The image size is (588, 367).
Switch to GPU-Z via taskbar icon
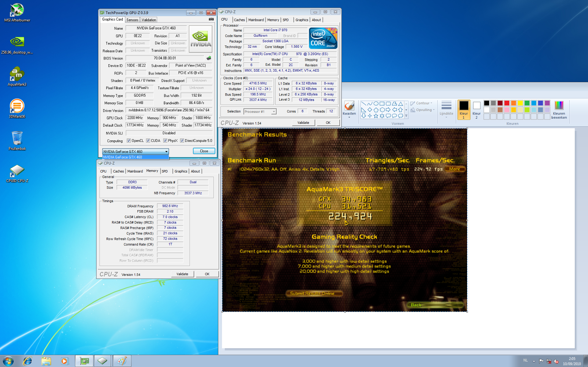coord(84,361)
